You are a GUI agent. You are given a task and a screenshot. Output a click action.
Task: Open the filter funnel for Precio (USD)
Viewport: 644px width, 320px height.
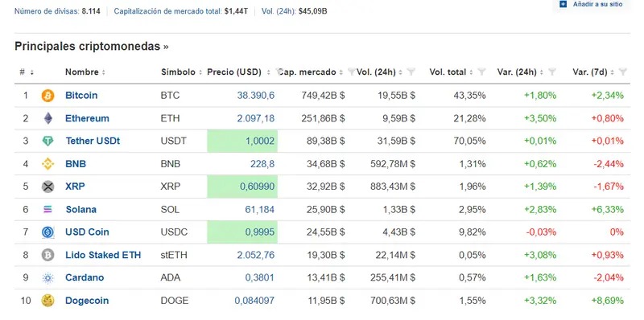click(x=279, y=72)
